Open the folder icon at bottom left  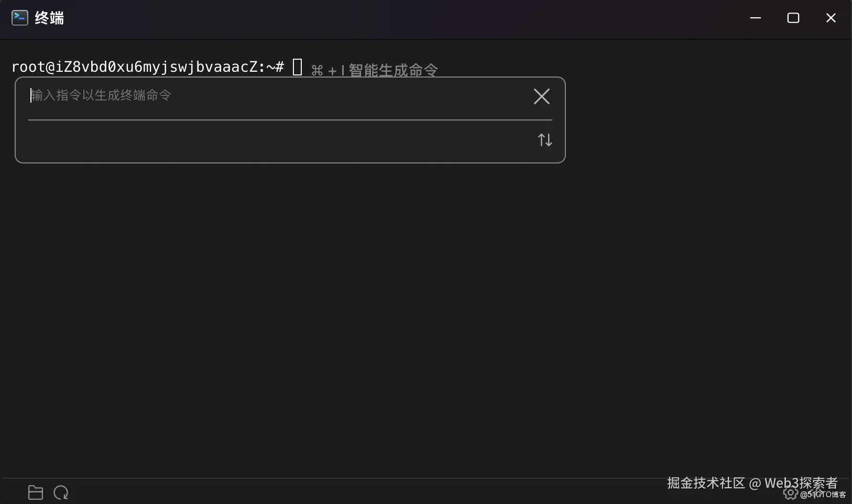[35, 492]
